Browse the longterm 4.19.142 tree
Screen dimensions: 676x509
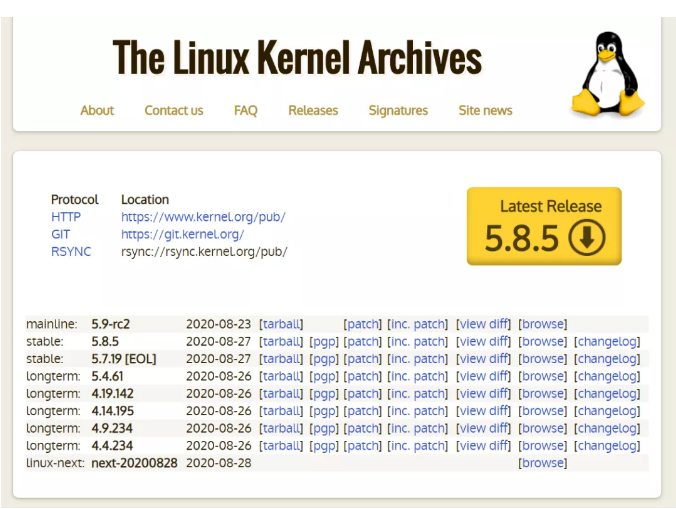(543, 393)
